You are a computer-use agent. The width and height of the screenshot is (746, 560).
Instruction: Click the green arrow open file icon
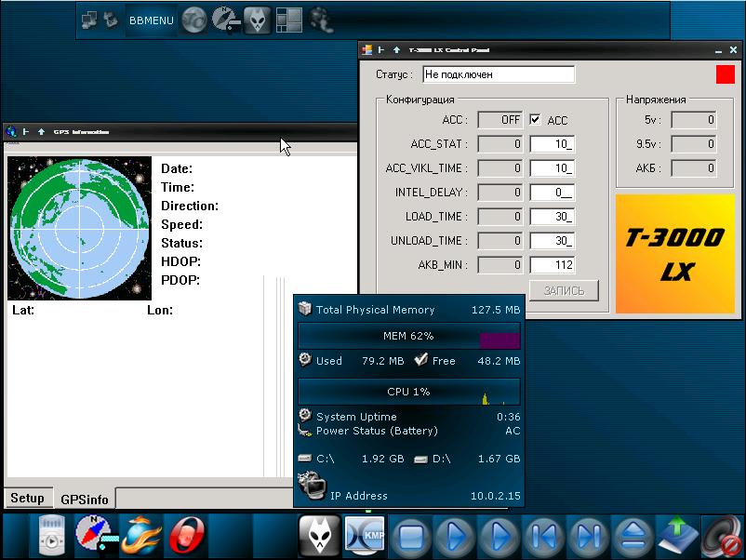coord(677,537)
